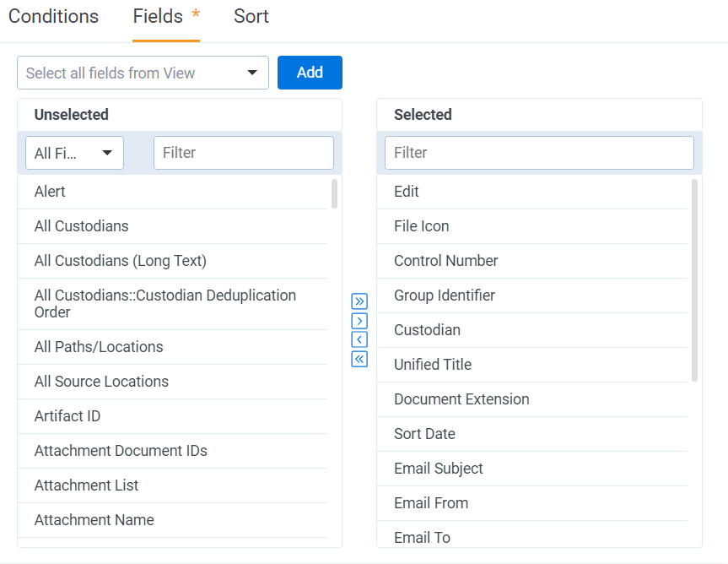Open 'Select all fields from View' dropdown
This screenshot has height=564, width=728.
(143, 73)
